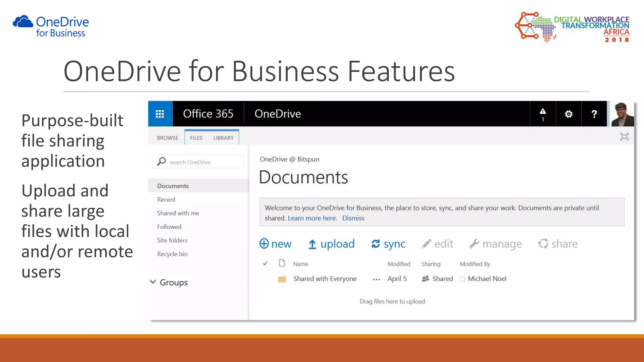Image resolution: width=644 pixels, height=362 pixels.
Task: Click the Shared with Everyone folder icon
Action: coord(282,279)
